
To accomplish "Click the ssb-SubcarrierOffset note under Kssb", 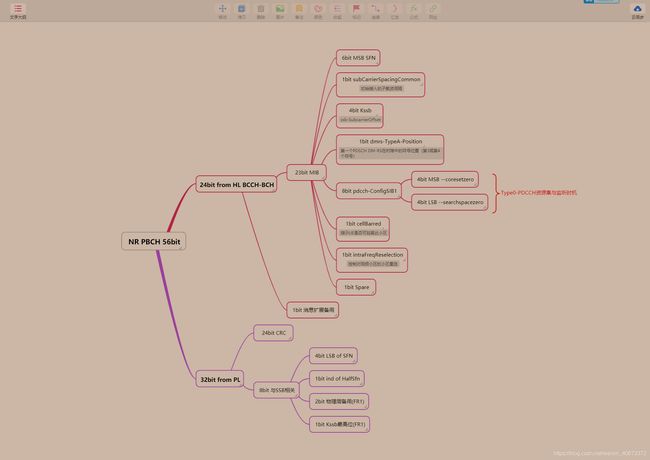I will click(x=360, y=120).
